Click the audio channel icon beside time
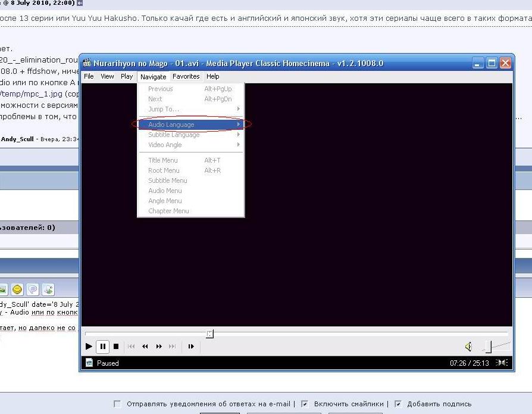This screenshot has height=414, width=532. coord(502,363)
